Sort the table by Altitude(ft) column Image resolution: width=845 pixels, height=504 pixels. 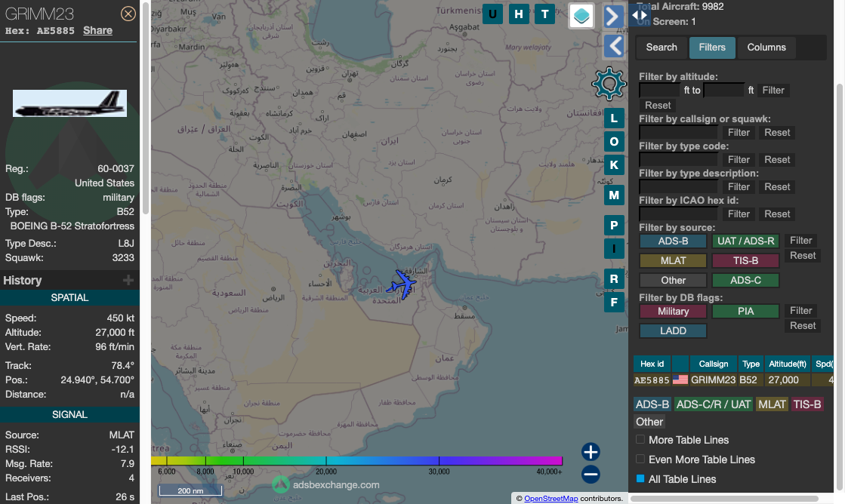[788, 364]
